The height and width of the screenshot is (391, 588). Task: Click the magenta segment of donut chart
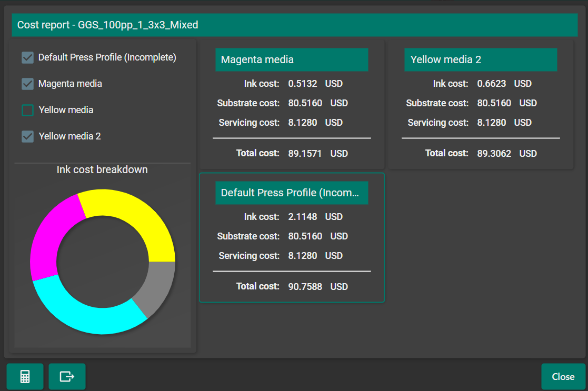tap(50, 237)
